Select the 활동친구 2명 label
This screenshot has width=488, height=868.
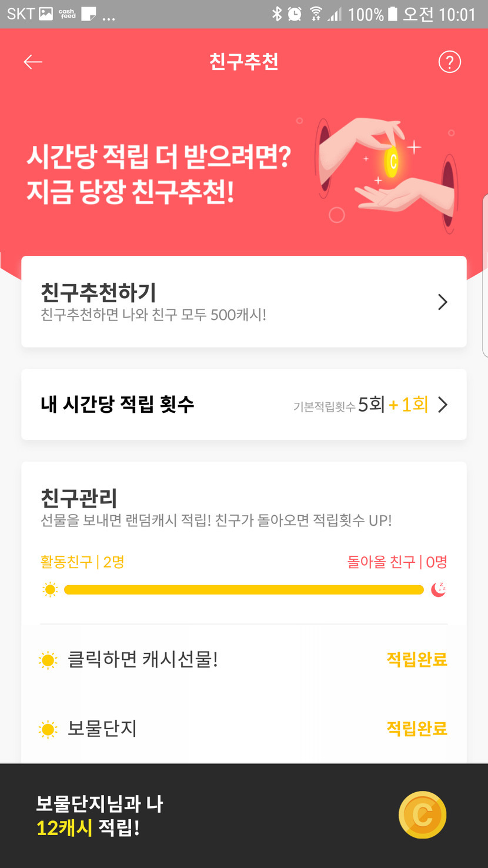[x=82, y=562]
